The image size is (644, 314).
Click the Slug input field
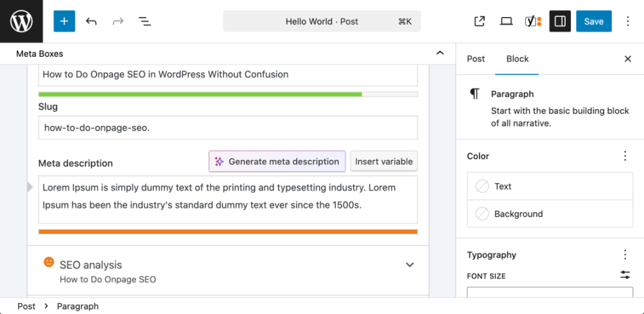228,128
